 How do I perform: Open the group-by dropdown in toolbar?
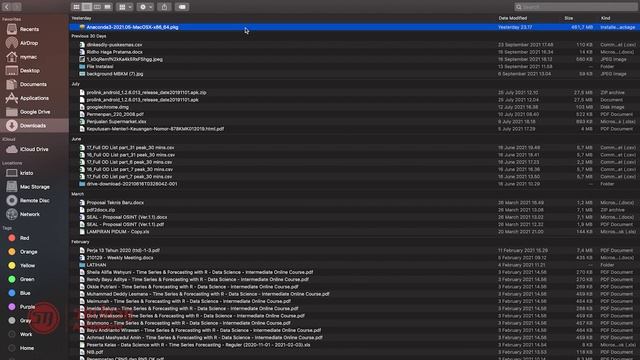(x=124, y=7)
